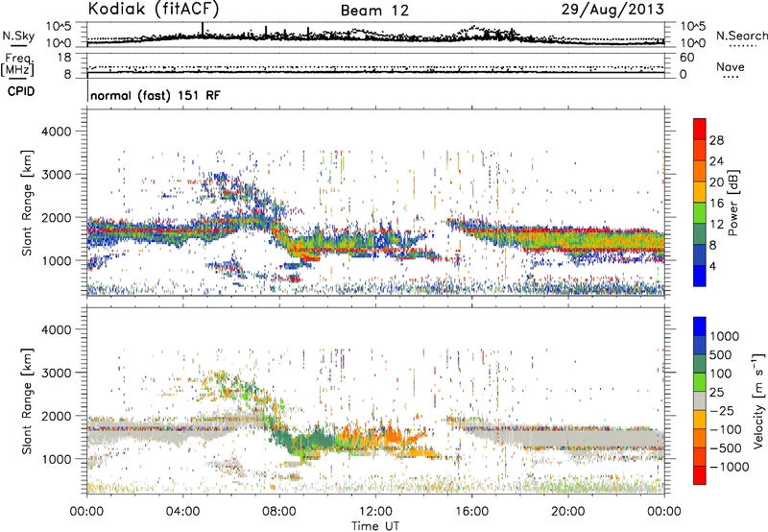Click the "Velocity [m s⁻¹]" color bar title
This screenshot has height=532, width=768.
pyautogui.click(x=758, y=400)
